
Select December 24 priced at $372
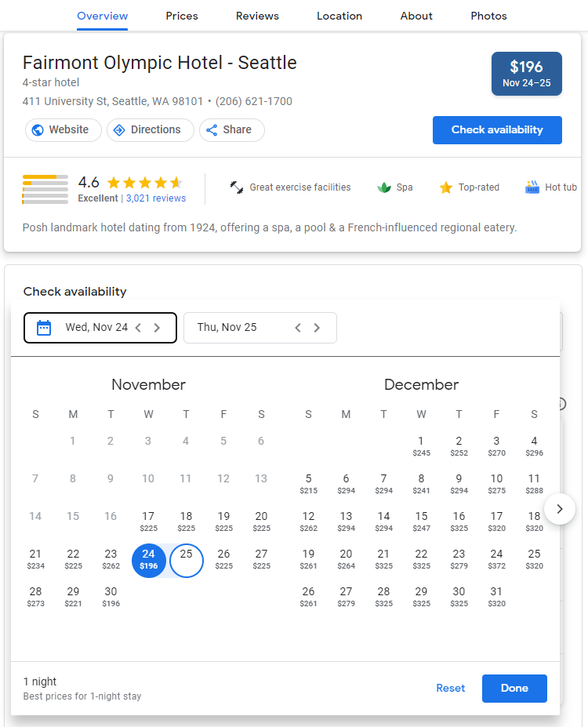(496, 558)
